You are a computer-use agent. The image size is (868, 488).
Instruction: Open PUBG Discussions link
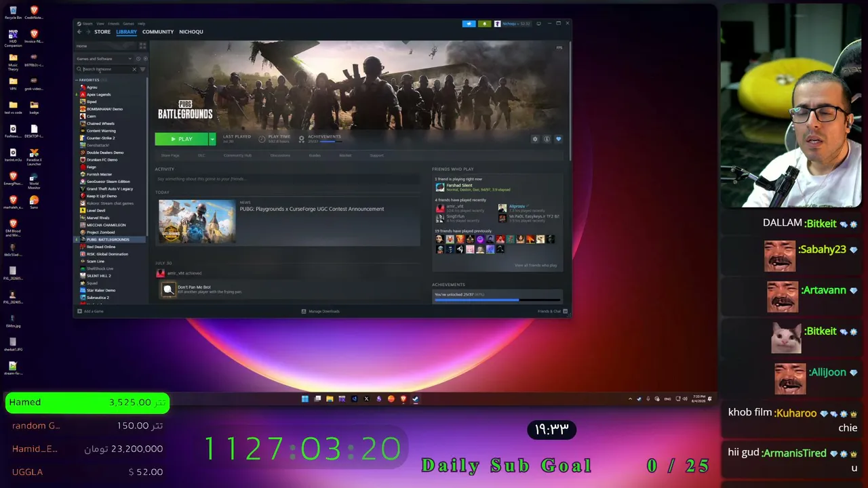coord(280,155)
